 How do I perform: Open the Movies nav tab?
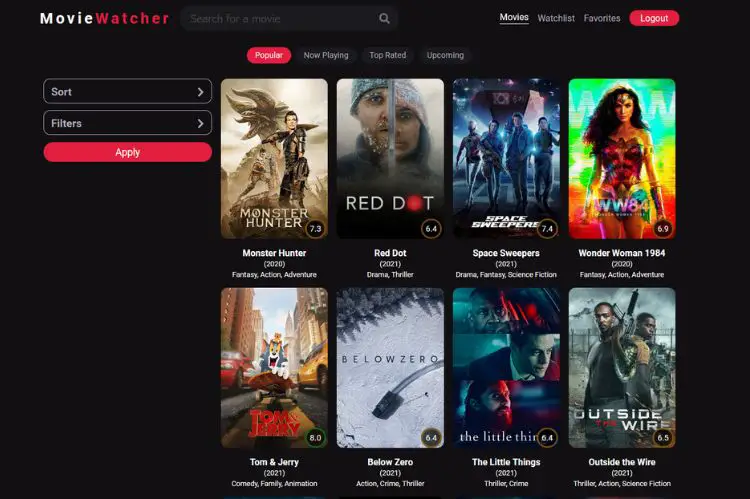click(x=514, y=18)
